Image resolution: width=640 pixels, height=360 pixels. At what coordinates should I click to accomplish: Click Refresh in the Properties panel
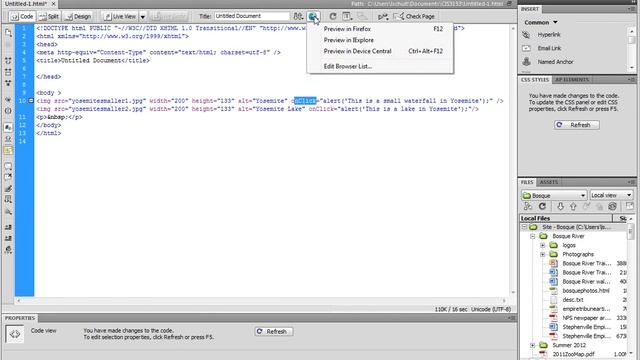click(273, 331)
